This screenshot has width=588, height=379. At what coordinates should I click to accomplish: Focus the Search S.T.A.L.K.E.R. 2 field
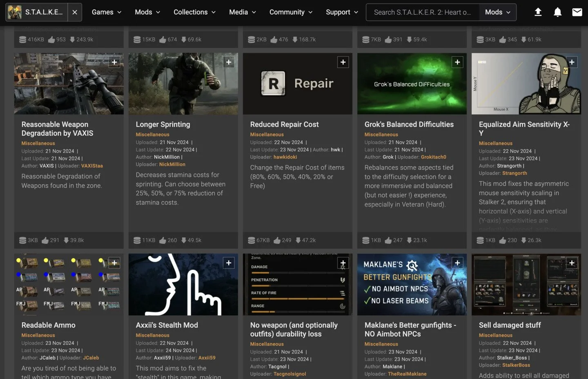tap(423, 12)
